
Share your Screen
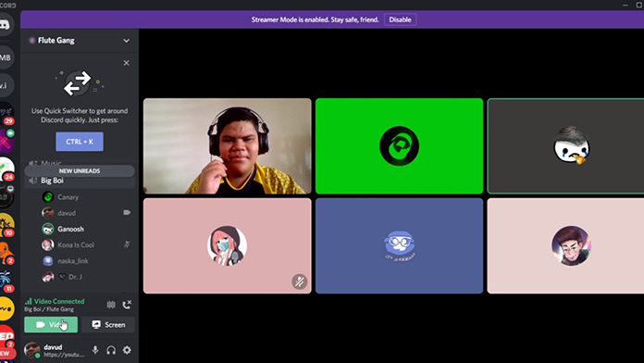click(x=108, y=325)
